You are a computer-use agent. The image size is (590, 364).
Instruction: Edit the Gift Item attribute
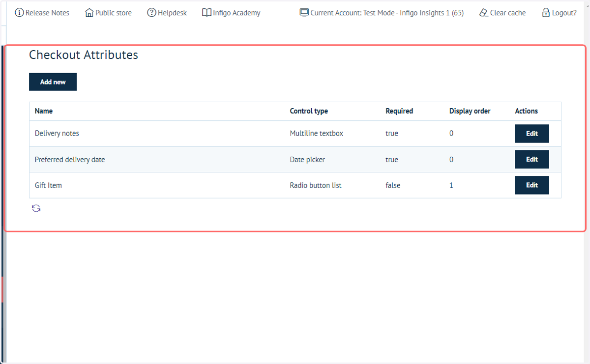532,185
